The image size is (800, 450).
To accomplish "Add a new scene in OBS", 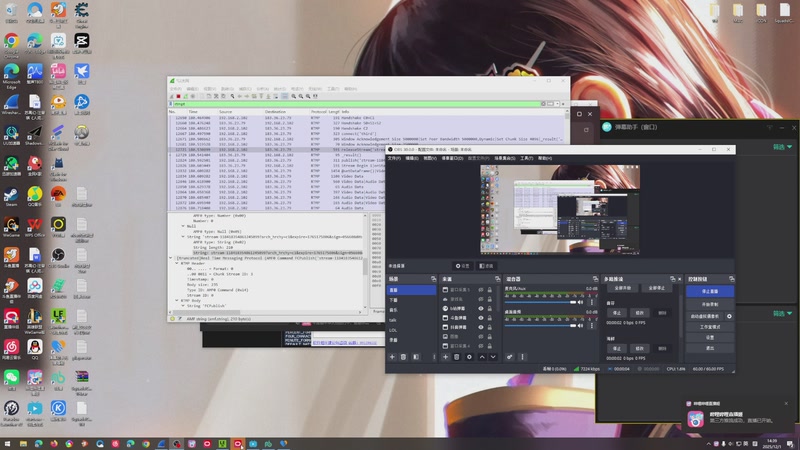I will pos(392,357).
